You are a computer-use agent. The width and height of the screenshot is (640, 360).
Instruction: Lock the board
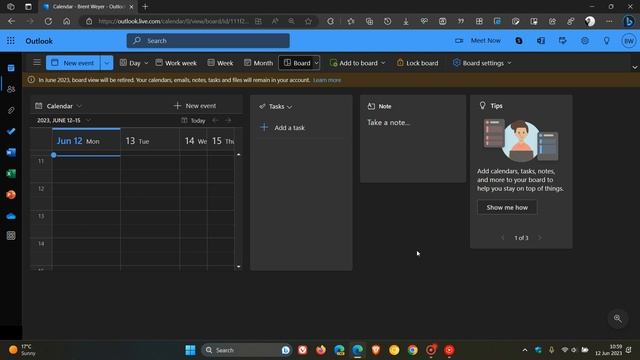[x=418, y=63]
